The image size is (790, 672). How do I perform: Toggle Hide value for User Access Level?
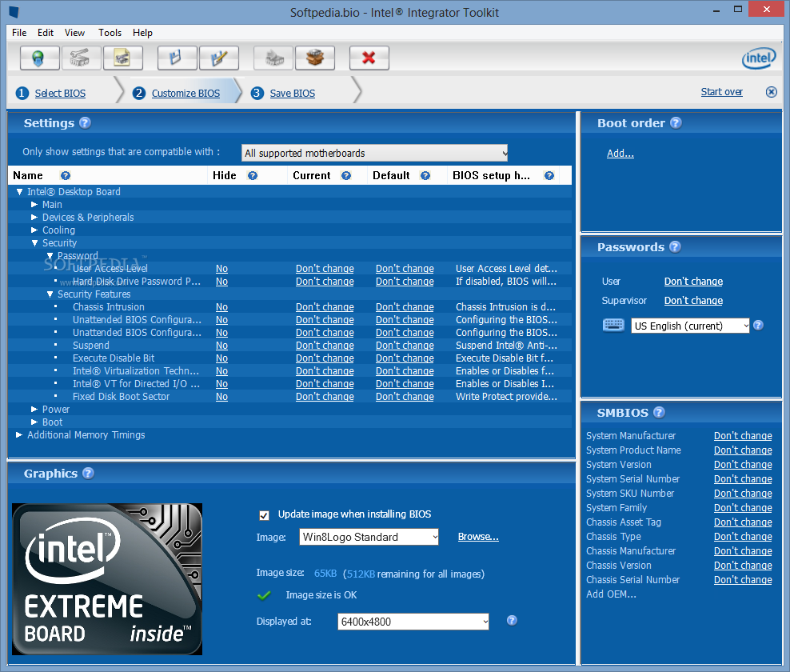221,269
